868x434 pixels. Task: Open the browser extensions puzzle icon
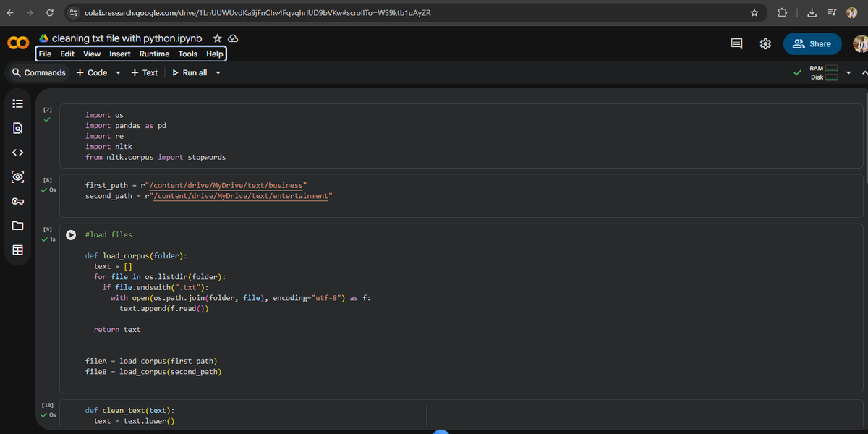pyautogui.click(x=783, y=12)
